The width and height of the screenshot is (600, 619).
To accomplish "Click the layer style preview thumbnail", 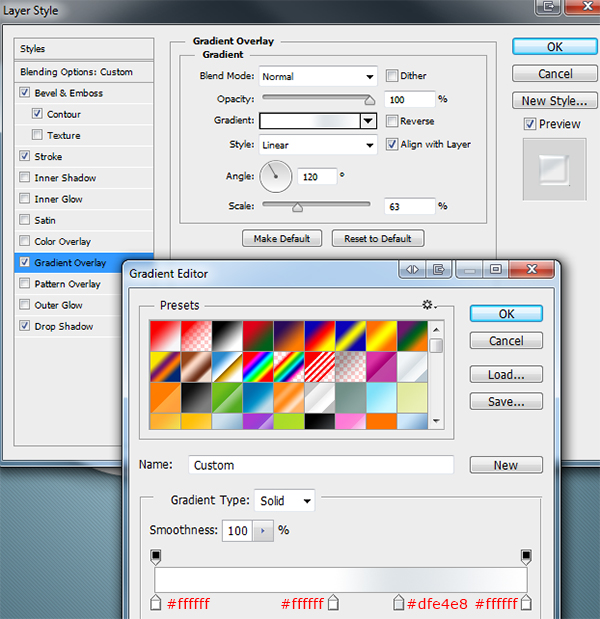I will [554, 169].
